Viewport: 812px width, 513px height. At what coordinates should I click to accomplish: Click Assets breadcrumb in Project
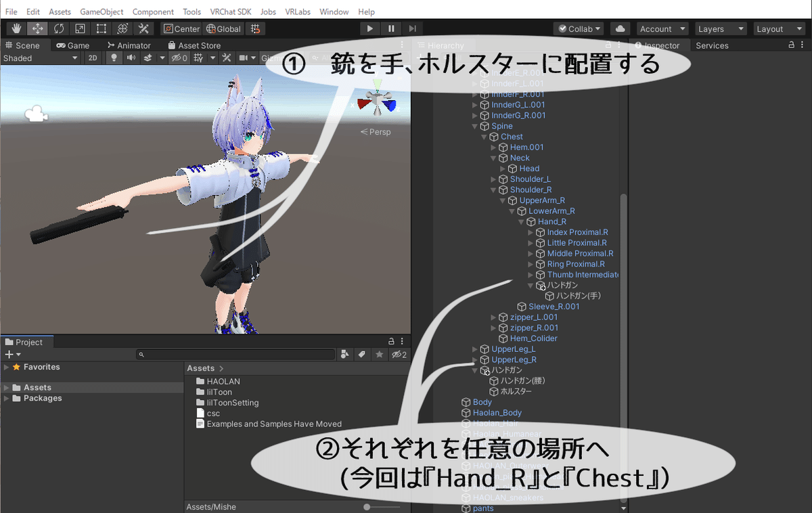pyautogui.click(x=200, y=367)
